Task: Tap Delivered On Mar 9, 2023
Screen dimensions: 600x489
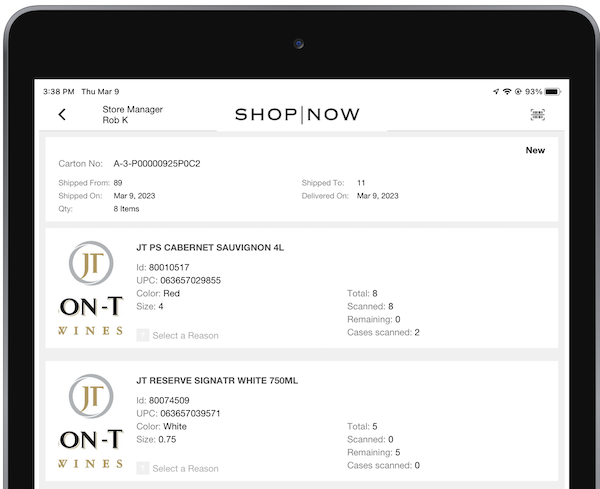Action: pos(378,196)
